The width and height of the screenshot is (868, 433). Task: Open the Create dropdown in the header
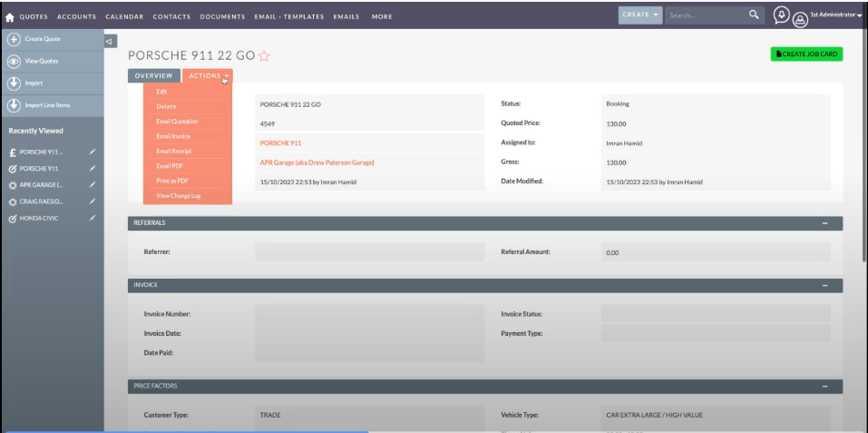(640, 15)
